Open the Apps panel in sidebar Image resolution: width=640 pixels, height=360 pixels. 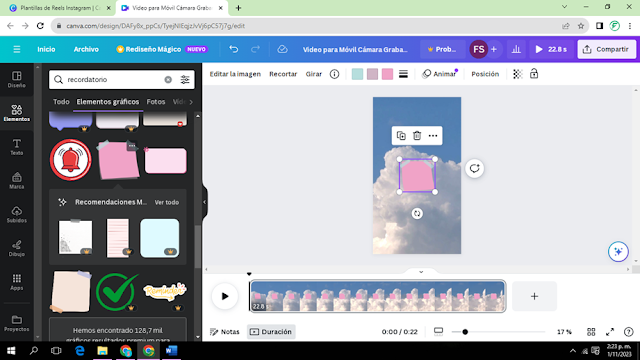[x=17, y=282]
